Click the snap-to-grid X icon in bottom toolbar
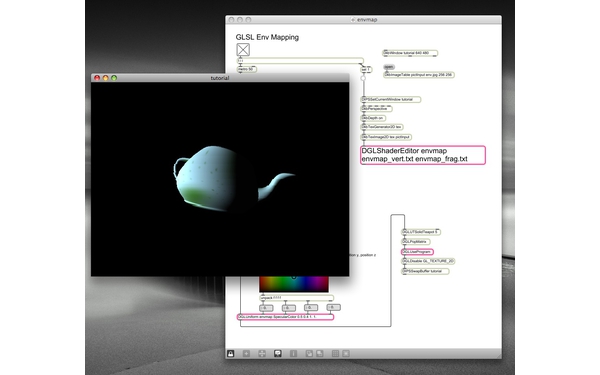 pyautogui.click(x=346, y=354)
